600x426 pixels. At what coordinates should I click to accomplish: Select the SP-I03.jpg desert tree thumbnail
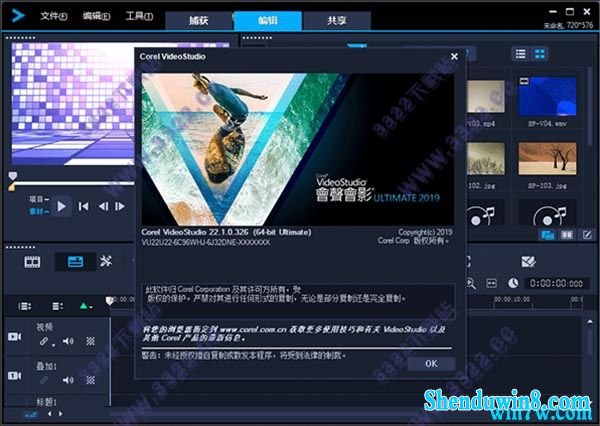point(548,158)
